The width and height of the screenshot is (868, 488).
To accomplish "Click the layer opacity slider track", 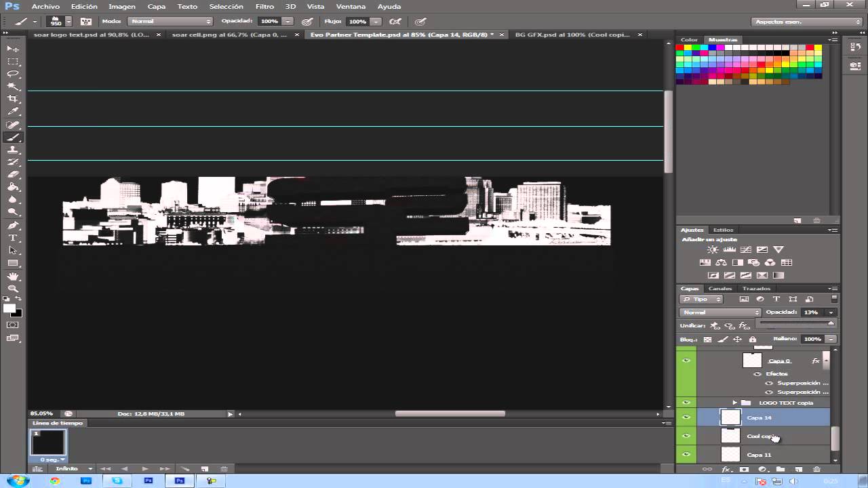I will (x=796, y=323).
